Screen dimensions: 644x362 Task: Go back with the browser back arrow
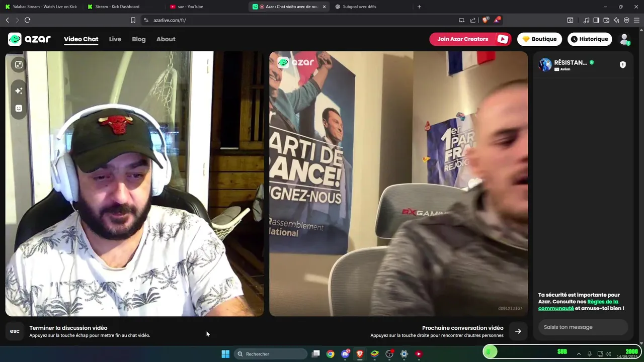pyautogui.click(x=7, y=20)
